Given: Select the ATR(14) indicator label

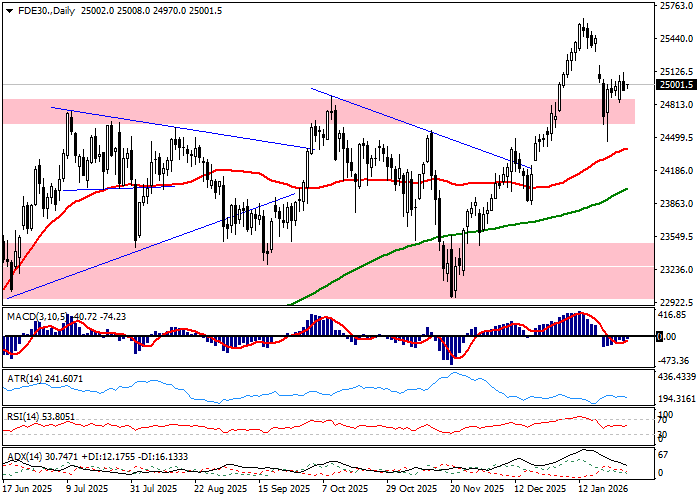Looking at the screenshot, I should click(x=22, y=380).
